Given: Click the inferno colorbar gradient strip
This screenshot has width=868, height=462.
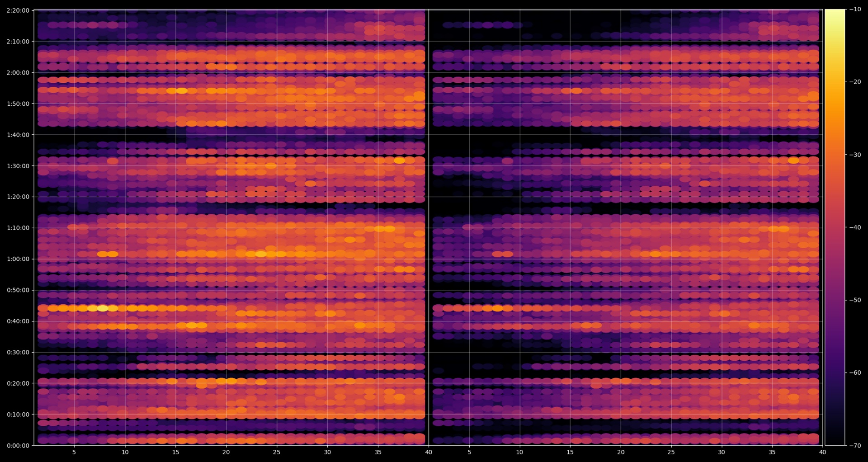Looking at the screenshot, I should (835, 227).
